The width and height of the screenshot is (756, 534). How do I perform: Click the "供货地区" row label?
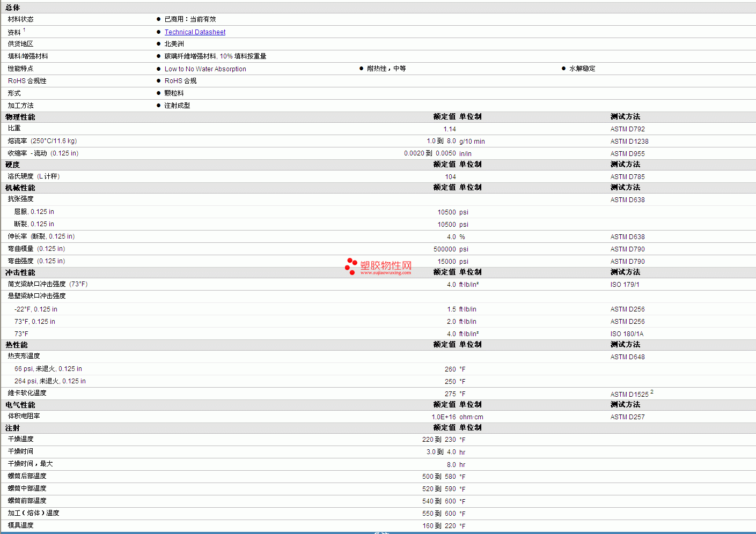[x=20, y=44]
